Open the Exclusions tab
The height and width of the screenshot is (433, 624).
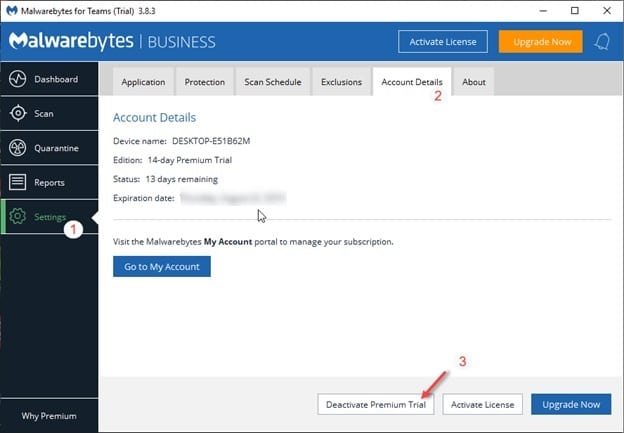click(x=341, y=82)
